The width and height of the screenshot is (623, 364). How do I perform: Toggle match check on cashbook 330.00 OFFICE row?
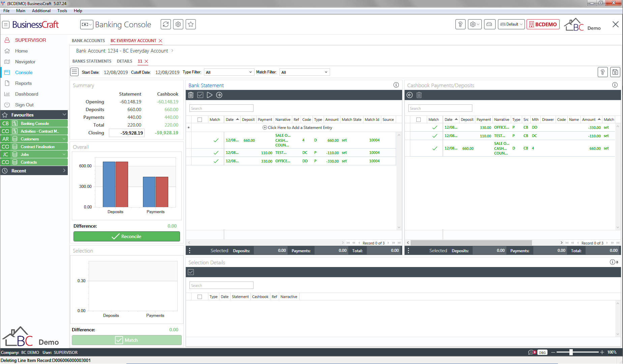[435, 127]
